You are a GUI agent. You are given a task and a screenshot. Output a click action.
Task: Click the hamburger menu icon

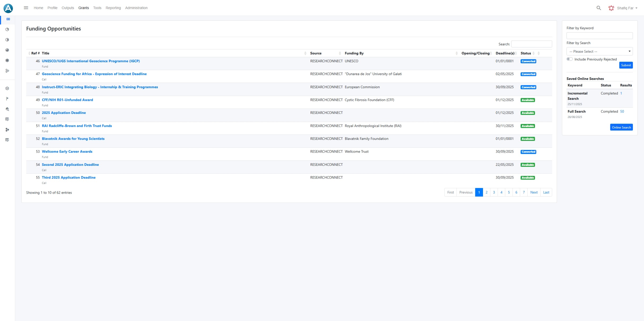coord(26,8)
